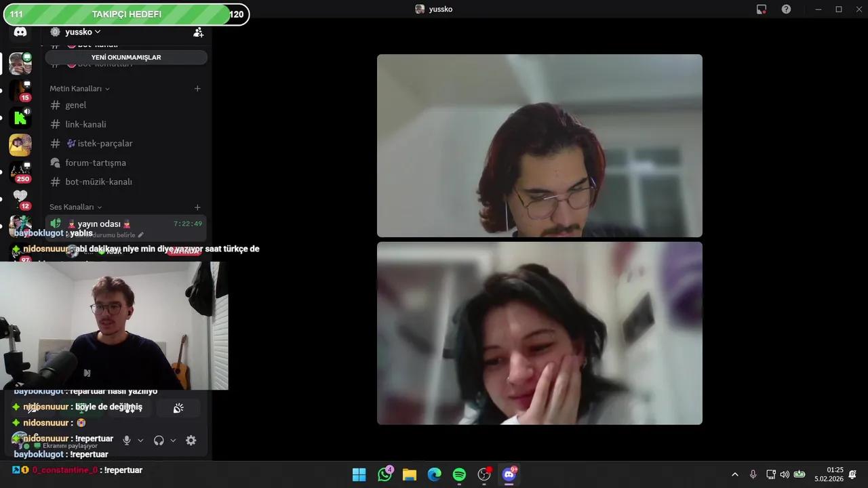Click the streamer webcam overlay
Screen dimensions: 868x488
(114, 326)
